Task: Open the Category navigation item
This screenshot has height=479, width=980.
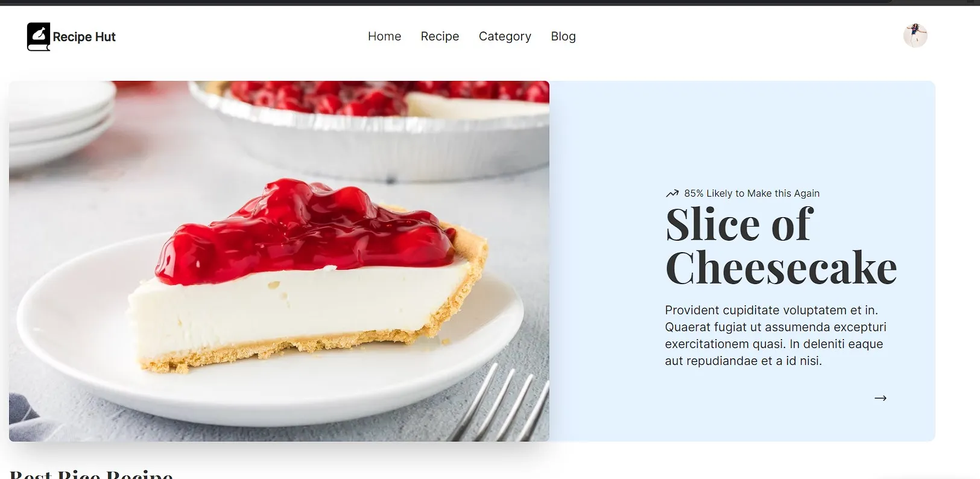Action: (505, 36)
